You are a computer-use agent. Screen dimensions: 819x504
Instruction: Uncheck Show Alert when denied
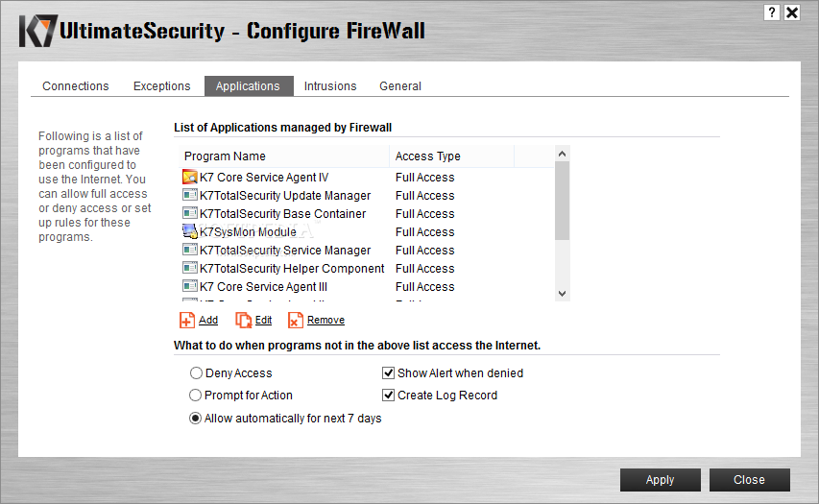click(x=388, y=372)
